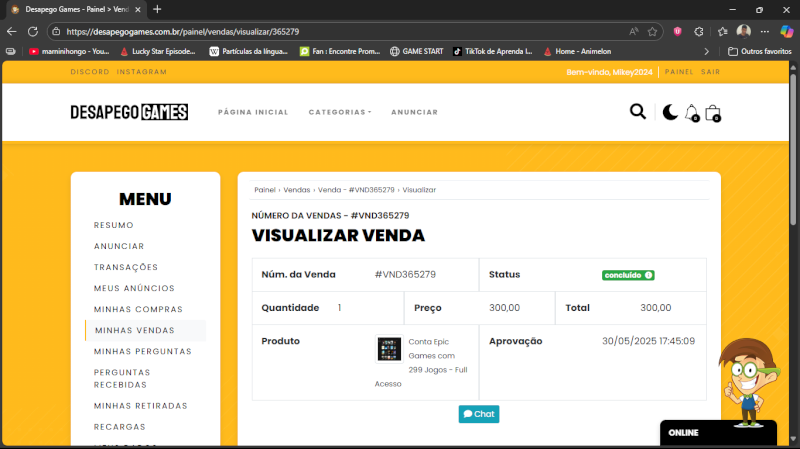Select RESUMO in side menu
Screen dimensions: 800x449
(x=113, y=225)
